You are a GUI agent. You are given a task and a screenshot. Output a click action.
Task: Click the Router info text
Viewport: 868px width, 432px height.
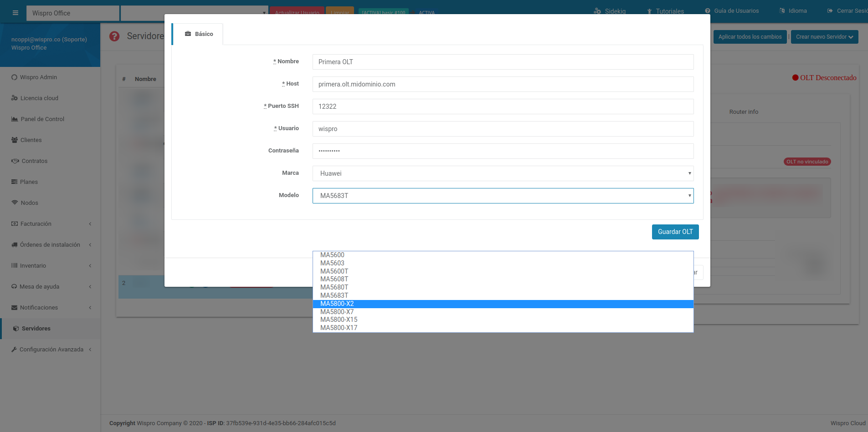[x=744, y=112]
